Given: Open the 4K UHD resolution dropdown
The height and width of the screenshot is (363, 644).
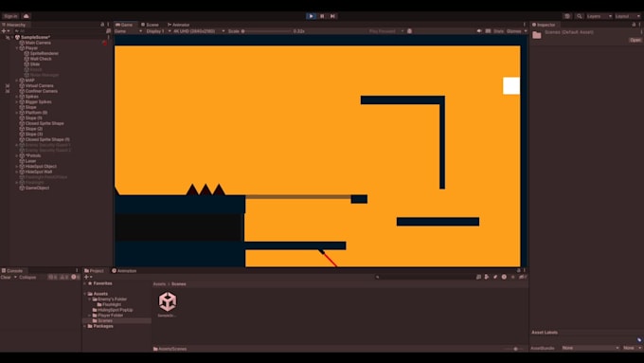Looking at the screenshot, I should point(199,31).
